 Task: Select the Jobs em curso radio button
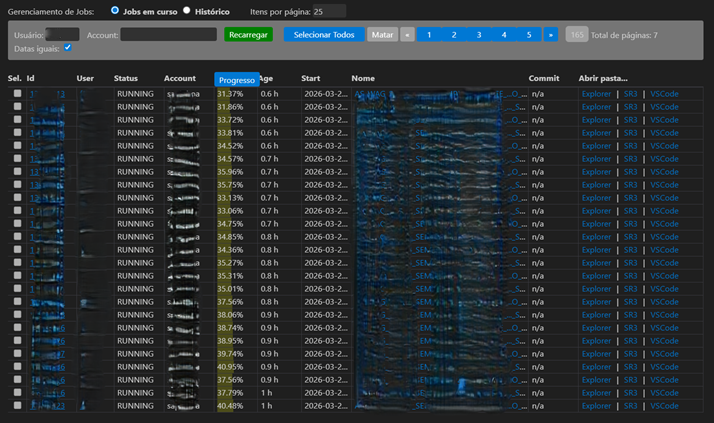click(x=115, y=10)
